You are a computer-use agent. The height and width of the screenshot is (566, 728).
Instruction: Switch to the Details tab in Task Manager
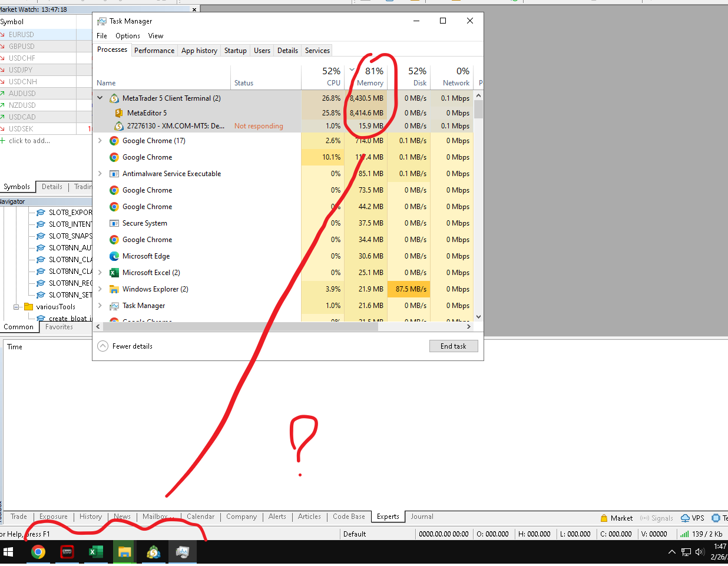(x=287, y=51)
